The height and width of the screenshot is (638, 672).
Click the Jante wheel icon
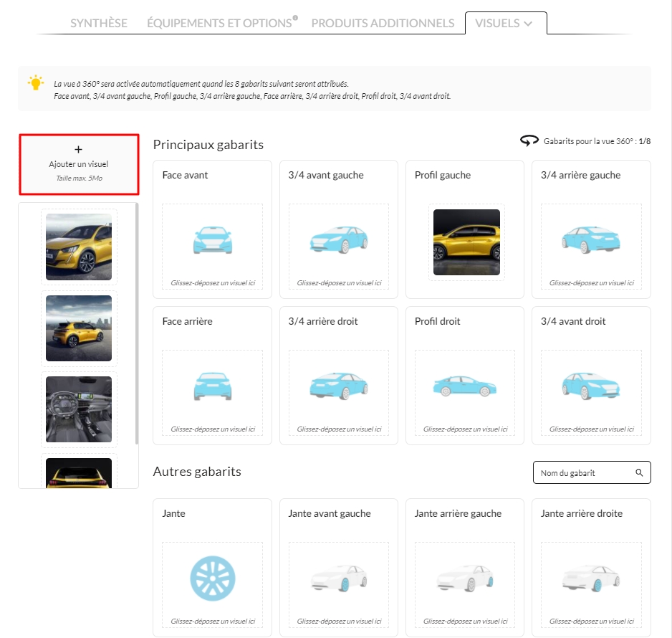point(213,579)
